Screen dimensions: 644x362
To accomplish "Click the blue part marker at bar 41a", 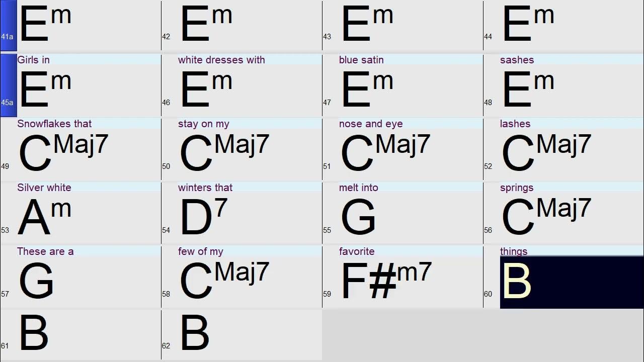I will pyautogui.click(x=8, y=25).
